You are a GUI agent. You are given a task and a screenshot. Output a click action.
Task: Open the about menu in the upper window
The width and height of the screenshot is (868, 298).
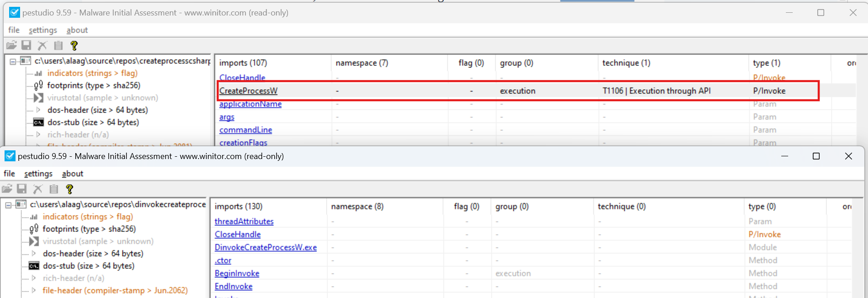(x=77, y=30)
